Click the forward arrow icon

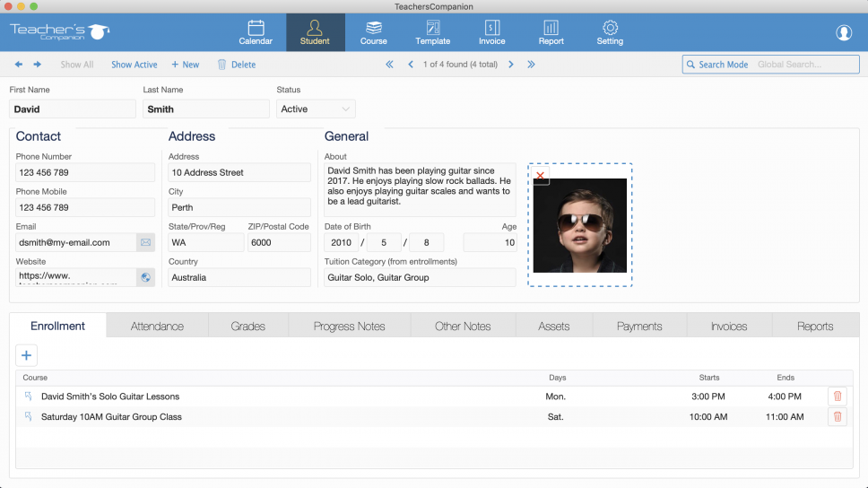pyautogui.click(x=37, y=65)
